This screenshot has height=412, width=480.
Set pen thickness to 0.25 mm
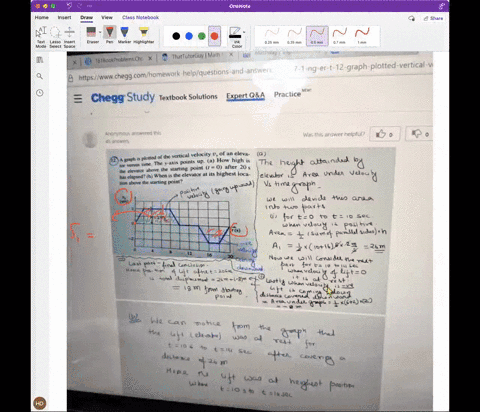pos(272,36)
